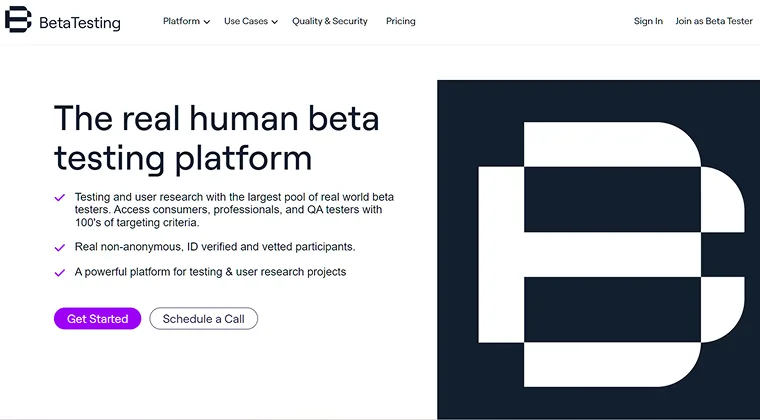Click paragraph starting "Testing and user research with"
Screen dimensions: 760x420
pyautogui.click(x=234, y=210)
